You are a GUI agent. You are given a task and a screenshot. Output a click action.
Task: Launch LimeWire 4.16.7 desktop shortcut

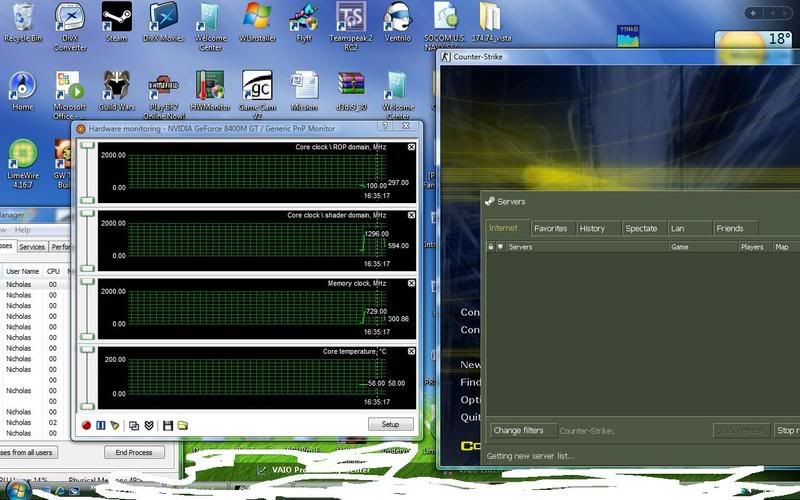point(23,164)
